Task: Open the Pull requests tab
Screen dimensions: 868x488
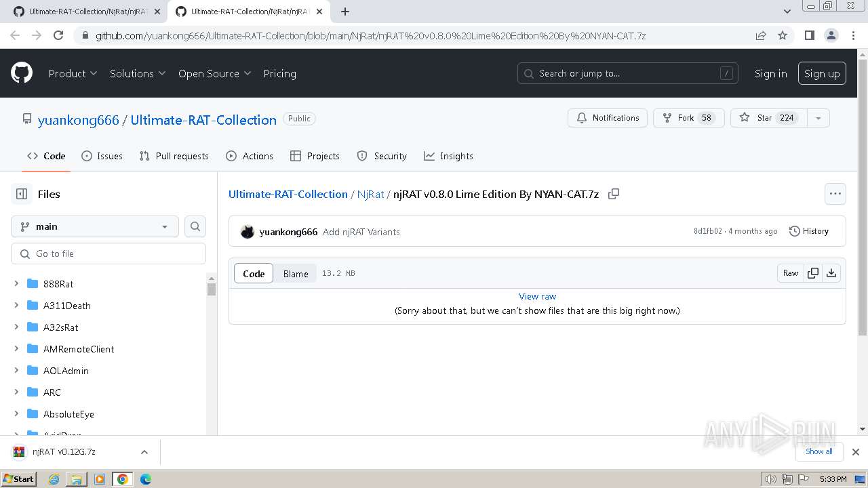Action: click(174, 156)
